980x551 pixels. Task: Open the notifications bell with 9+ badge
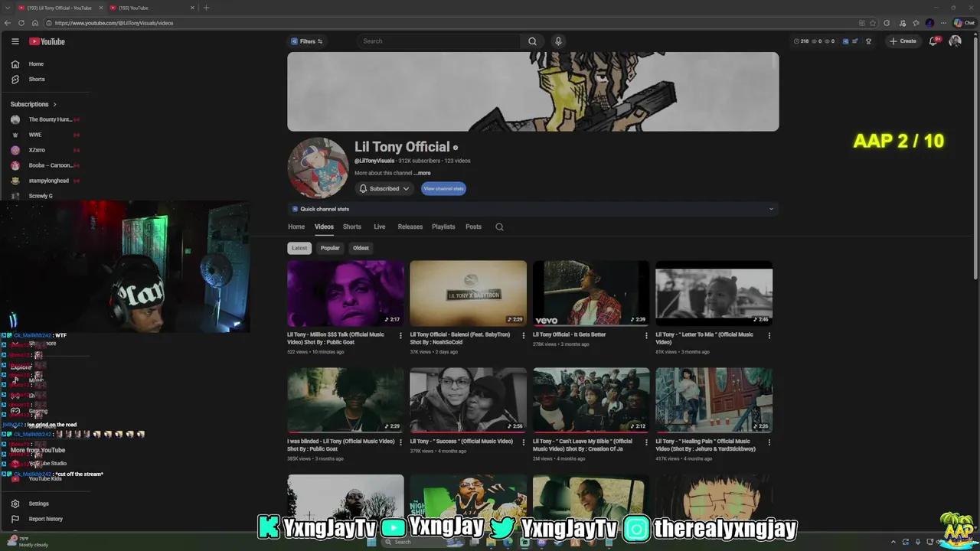pos(933,41)
